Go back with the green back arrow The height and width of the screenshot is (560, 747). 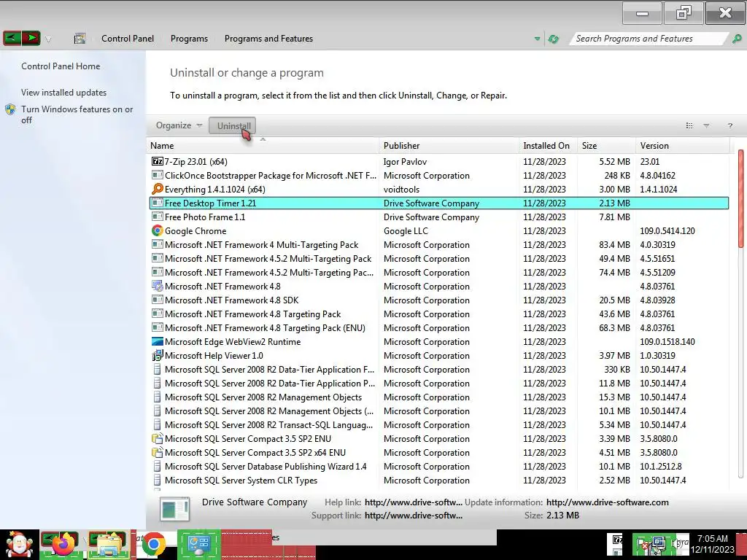click(12, 38)
